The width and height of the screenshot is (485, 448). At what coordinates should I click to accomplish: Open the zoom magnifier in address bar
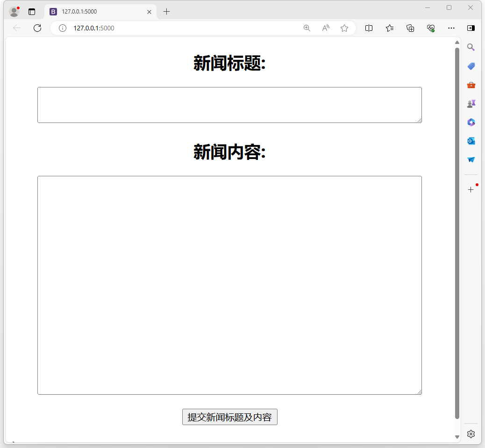point(307,28)
